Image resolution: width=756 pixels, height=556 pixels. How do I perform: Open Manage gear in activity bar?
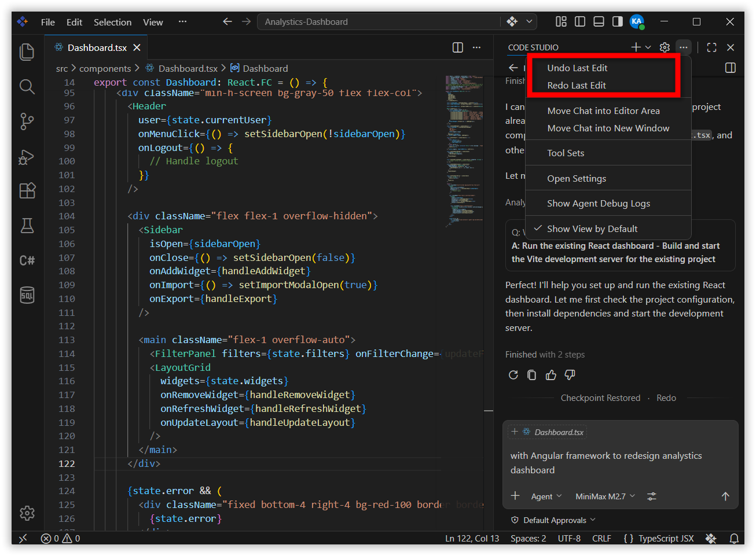(27, 513)
